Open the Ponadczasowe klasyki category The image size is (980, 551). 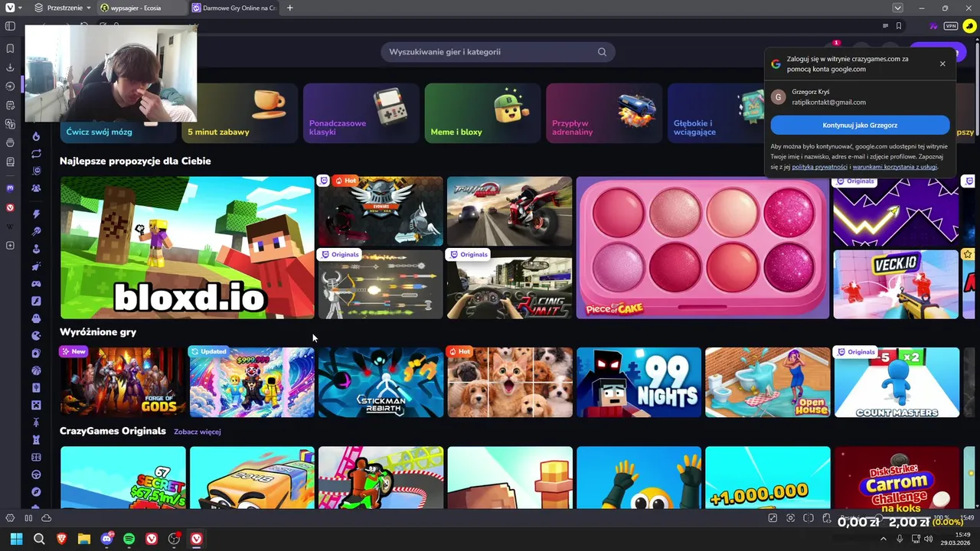tap(361, 113)
